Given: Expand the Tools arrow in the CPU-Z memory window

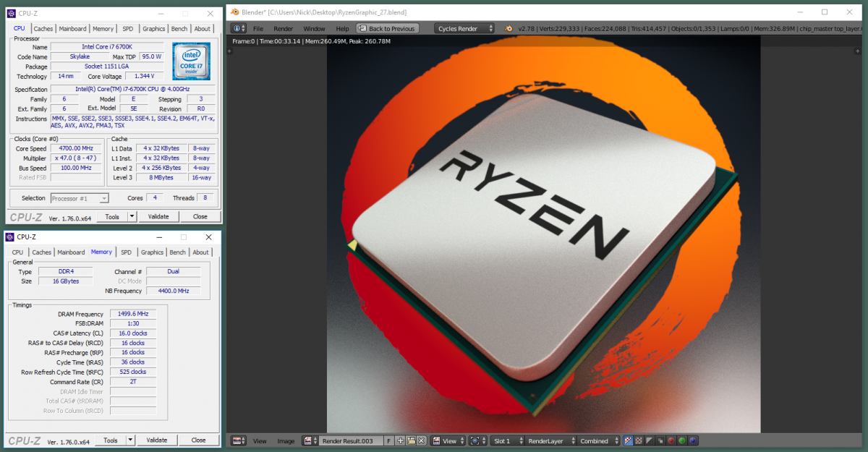Looking at the screenshot, I should [130, 440].
